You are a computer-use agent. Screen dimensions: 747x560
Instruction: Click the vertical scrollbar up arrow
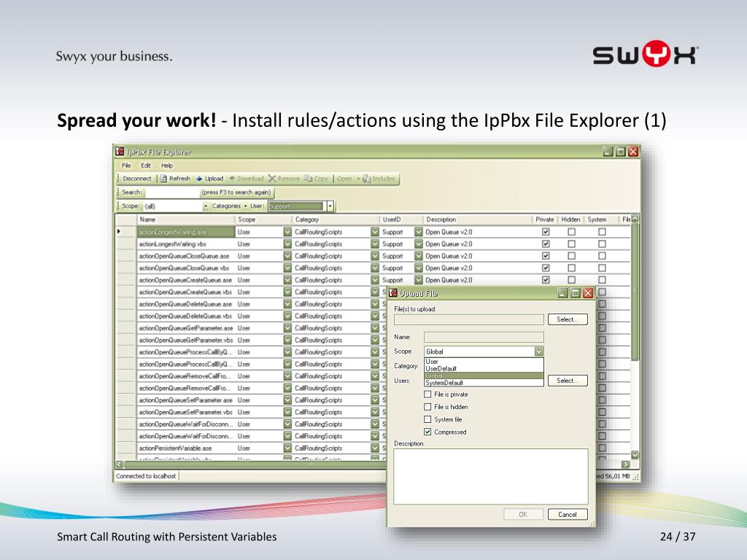[x=635, y=219]
